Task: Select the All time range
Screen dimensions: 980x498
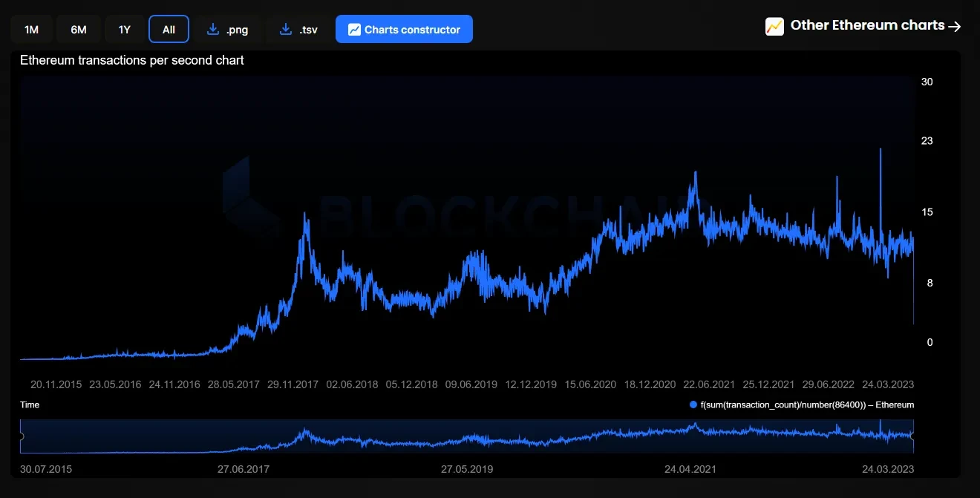Action: 169,30
